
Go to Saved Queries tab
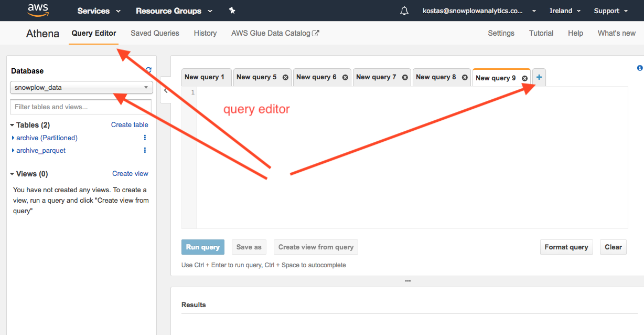pos(155,33)
